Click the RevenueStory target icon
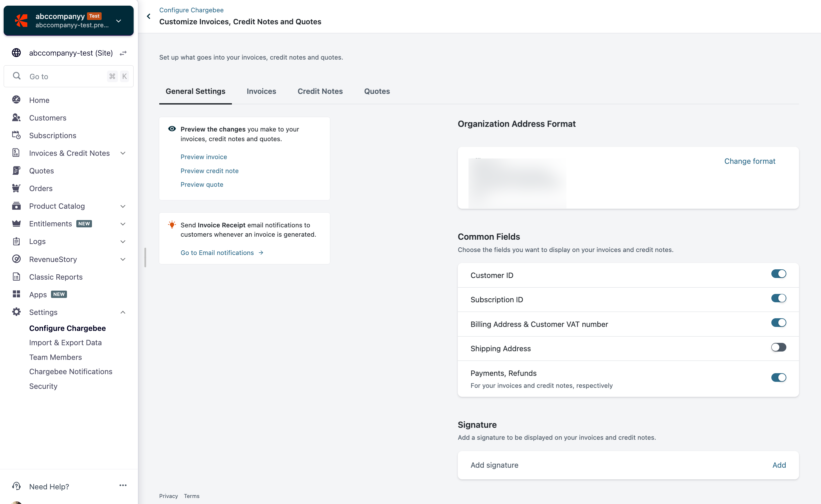The width and height of the screenshot is (821, 504). 16,259
